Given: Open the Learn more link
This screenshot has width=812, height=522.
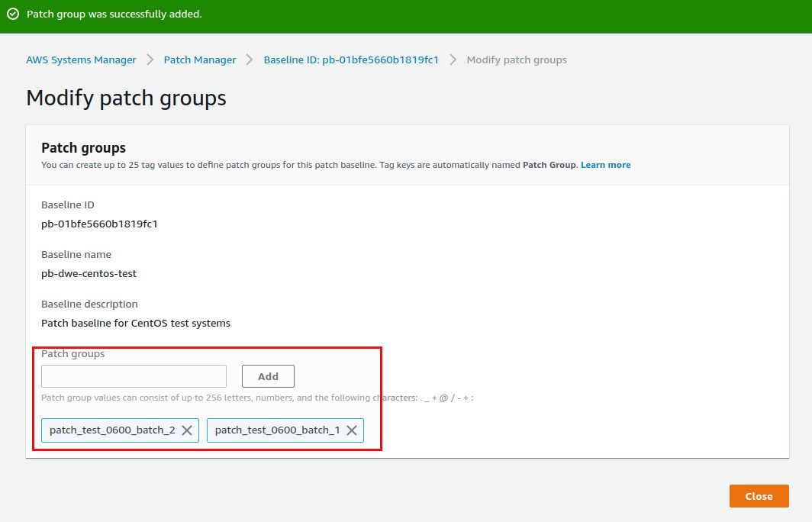Looking at the screenshot, I should (x=605, y=165).
